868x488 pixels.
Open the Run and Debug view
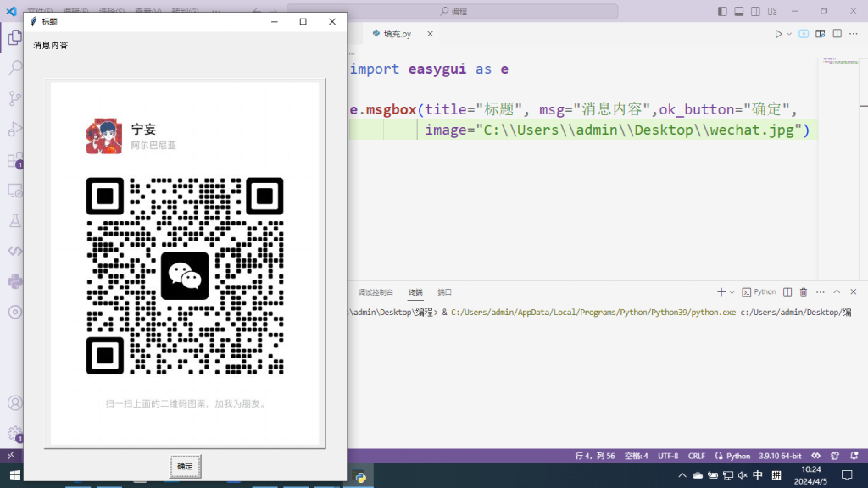tap(15, 129)
